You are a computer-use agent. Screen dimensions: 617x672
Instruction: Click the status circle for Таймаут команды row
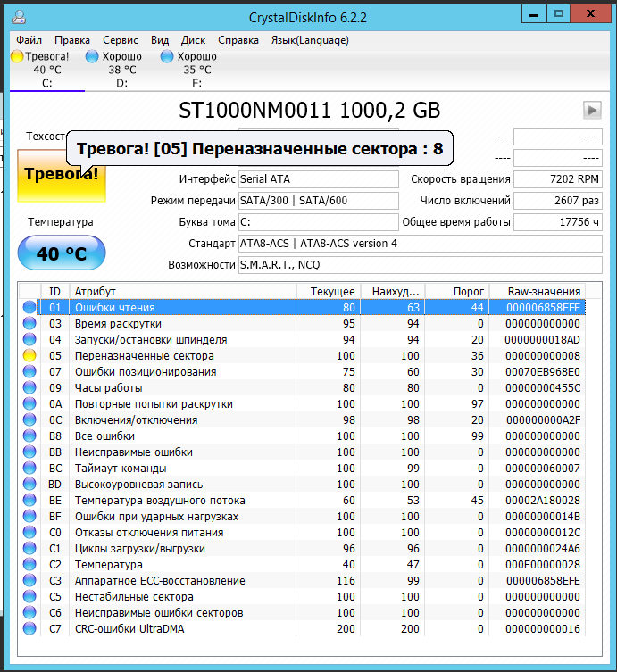(29, 468)
